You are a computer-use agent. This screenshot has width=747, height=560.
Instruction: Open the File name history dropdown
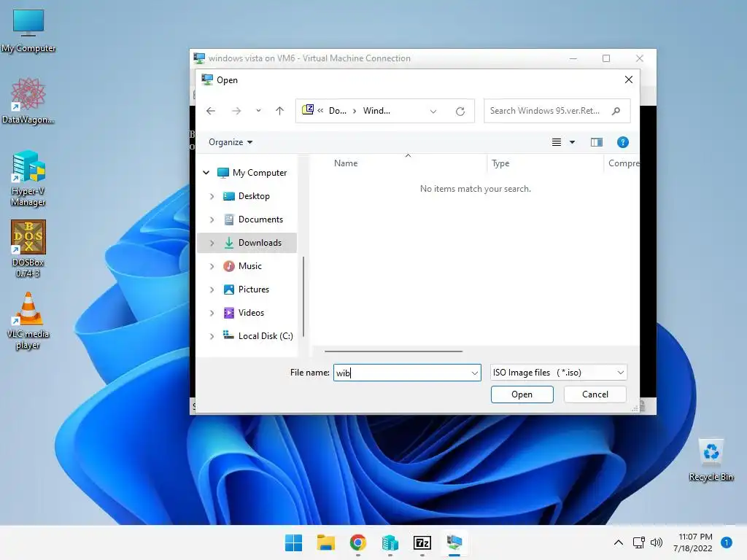[474, 373]
